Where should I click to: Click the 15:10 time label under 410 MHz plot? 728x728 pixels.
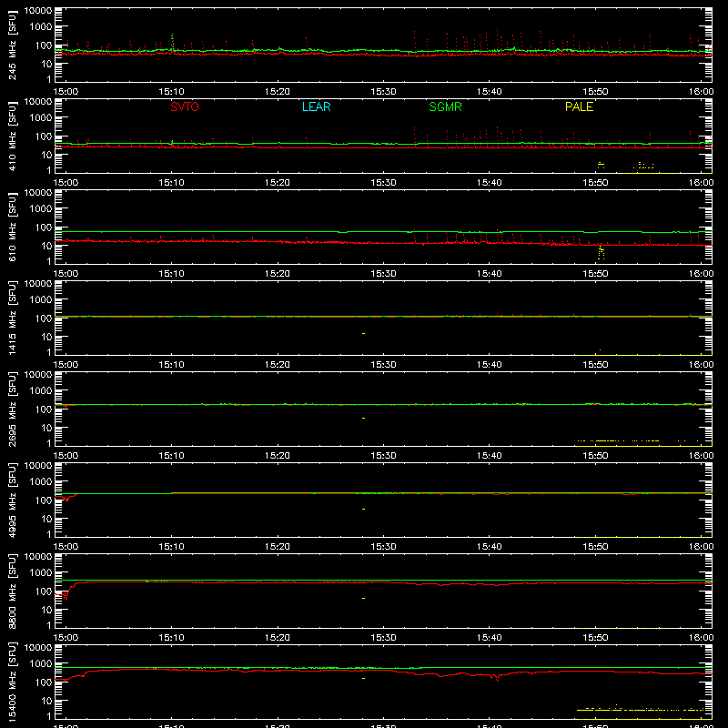pyautogui.click(x=172, y=183)
